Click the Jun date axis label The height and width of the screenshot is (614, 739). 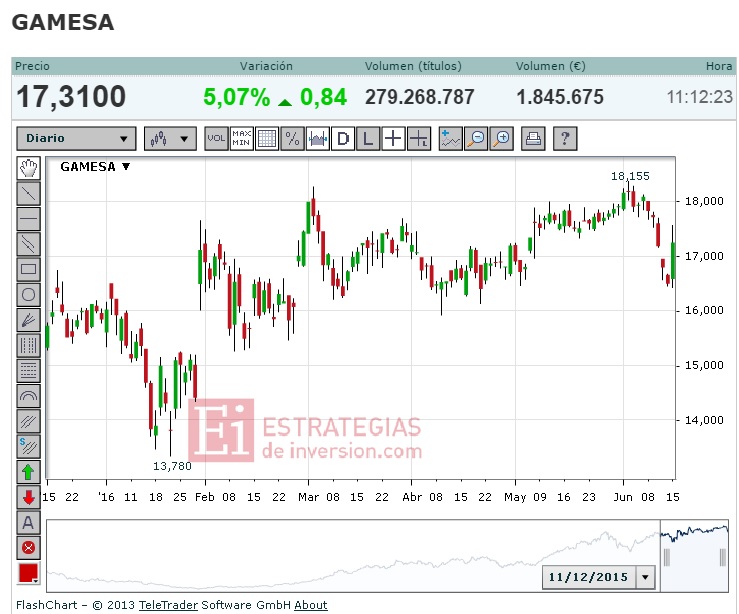[x=623, y=497]
